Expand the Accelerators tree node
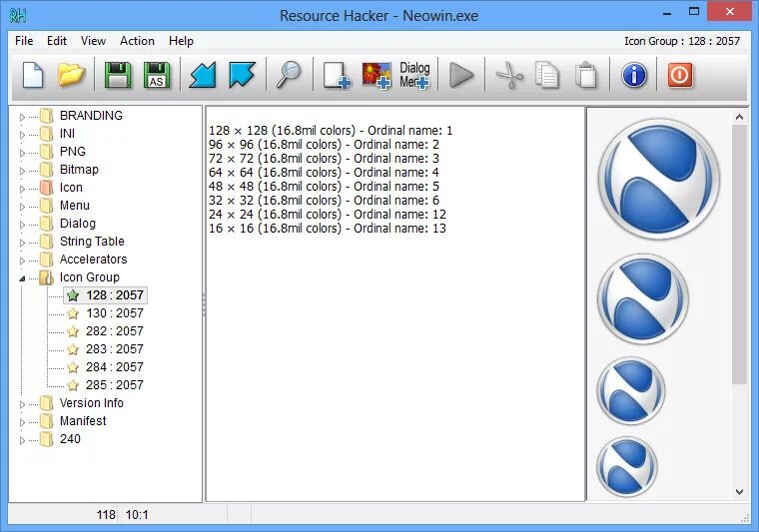Image resolution: width=759 pixels, height=532 pixels. [x=22, y=261]
